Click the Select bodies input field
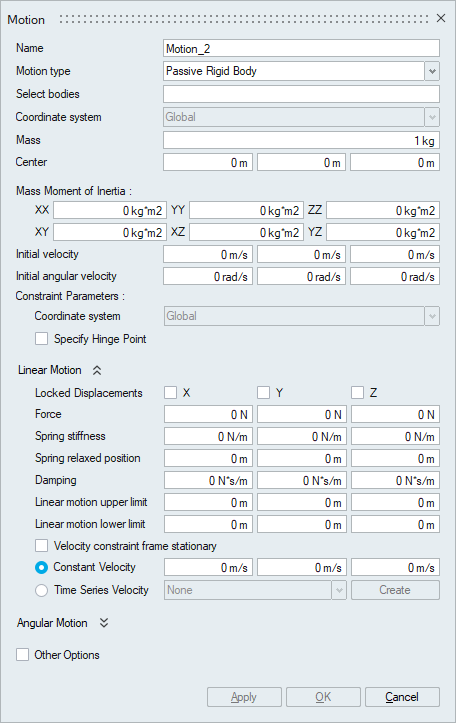Viewport: 456px width, 723px height. [x=301, y=94]
